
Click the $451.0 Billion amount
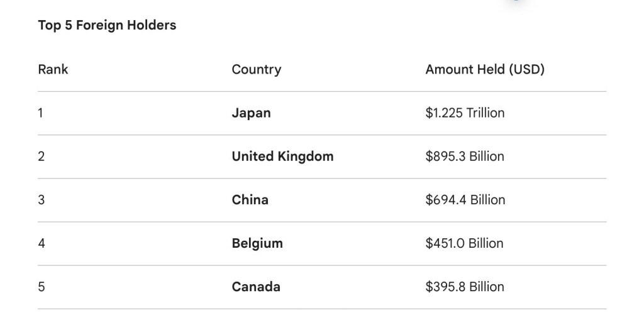tap(464, 243)
